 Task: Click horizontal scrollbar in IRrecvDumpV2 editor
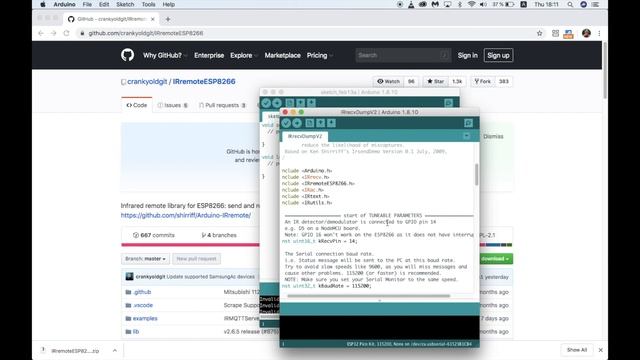[x=369, y=296]
